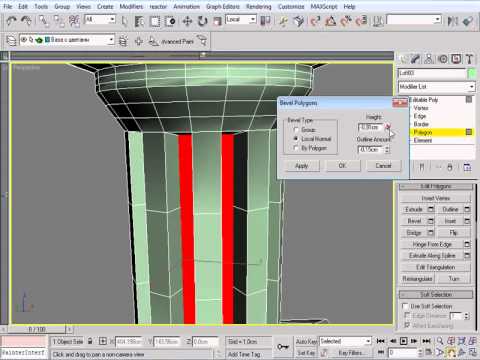Toggle Angle Snap icon
This screenshot has width=480, height=360.
331,21
